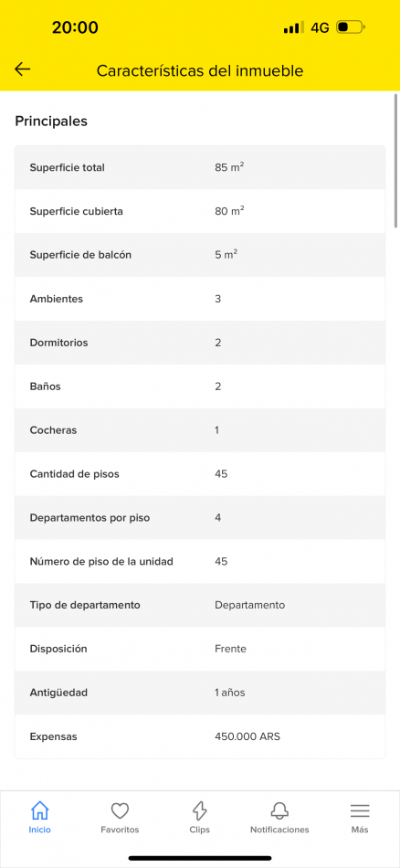
Task: Open Notificaciones bell icon
Action: [x=279, y=811]
